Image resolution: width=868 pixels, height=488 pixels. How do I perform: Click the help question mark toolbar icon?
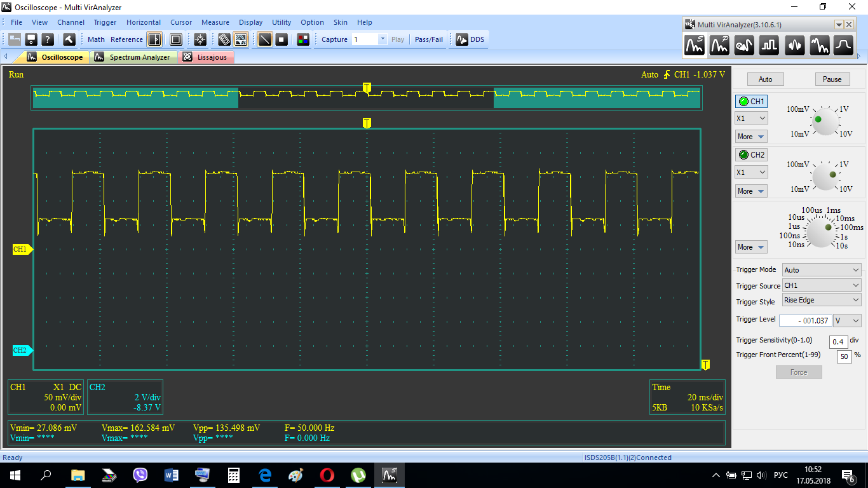pos(48,39)
